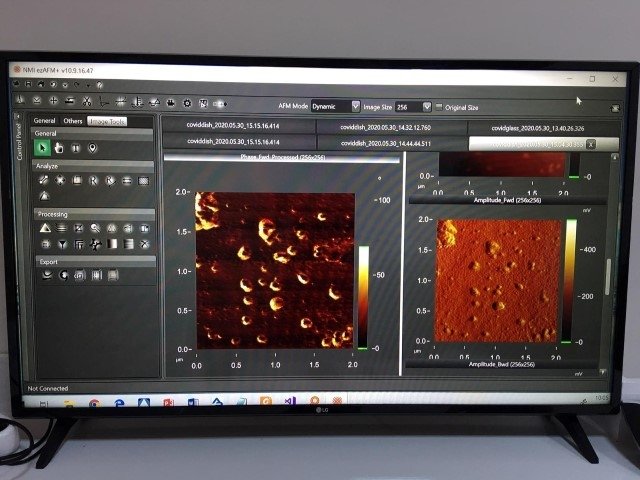This screenshot has height=480, width=640.
Task: Click the location marker tool
Action: [x=93, y=148]
